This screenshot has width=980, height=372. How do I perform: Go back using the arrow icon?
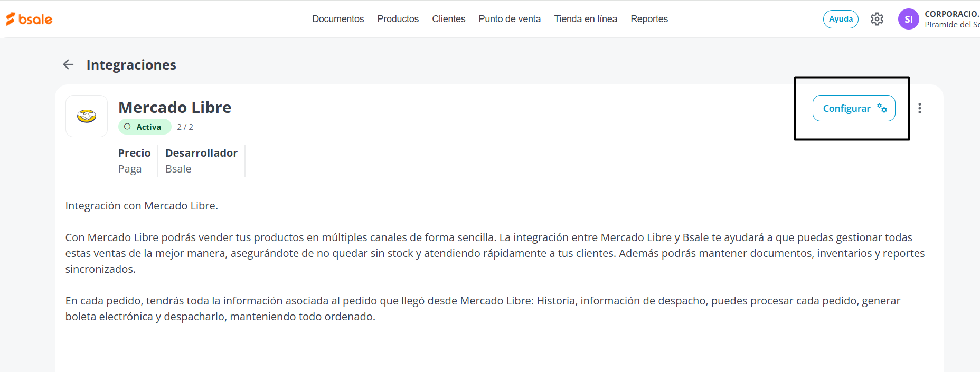[68, 64]
